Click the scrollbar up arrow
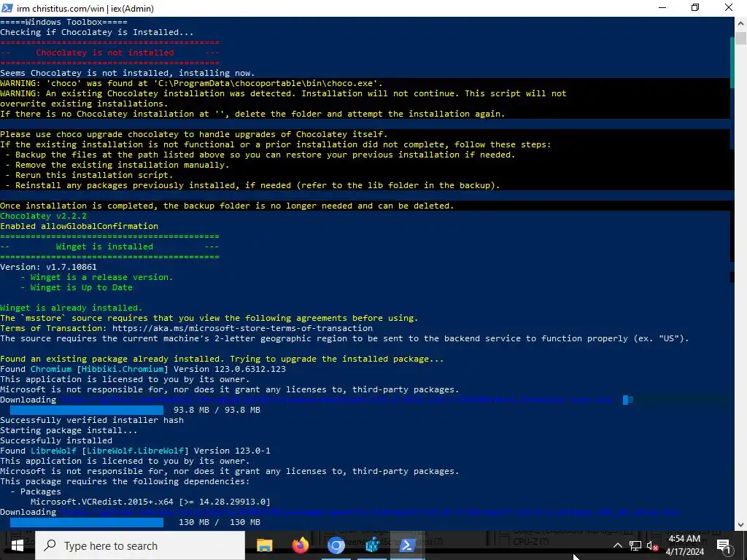This screenshot has width=747, height=560. point(740,23)
